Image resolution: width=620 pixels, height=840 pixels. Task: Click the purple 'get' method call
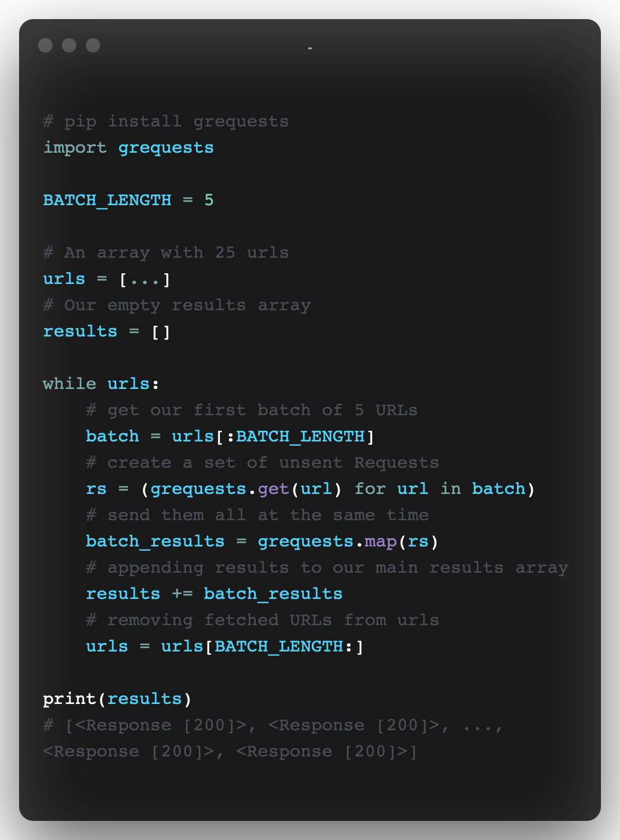274,489
